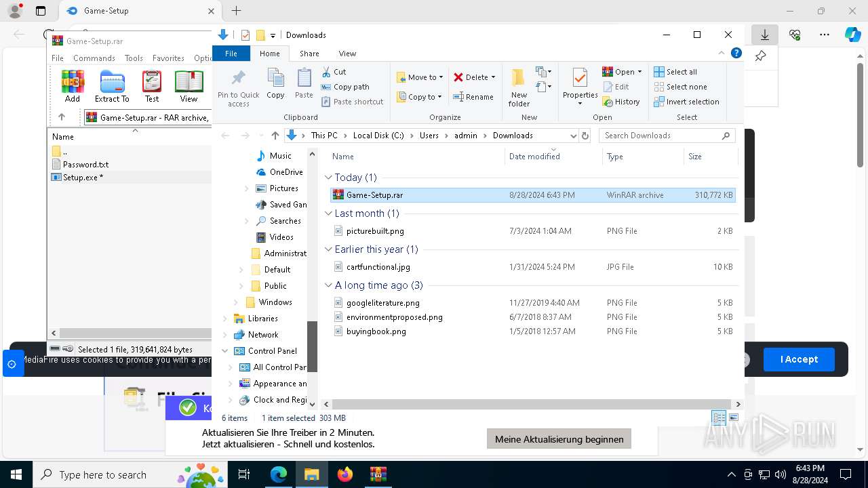
Task: Click Search Downloads field
Action: [x=668, y=136]
